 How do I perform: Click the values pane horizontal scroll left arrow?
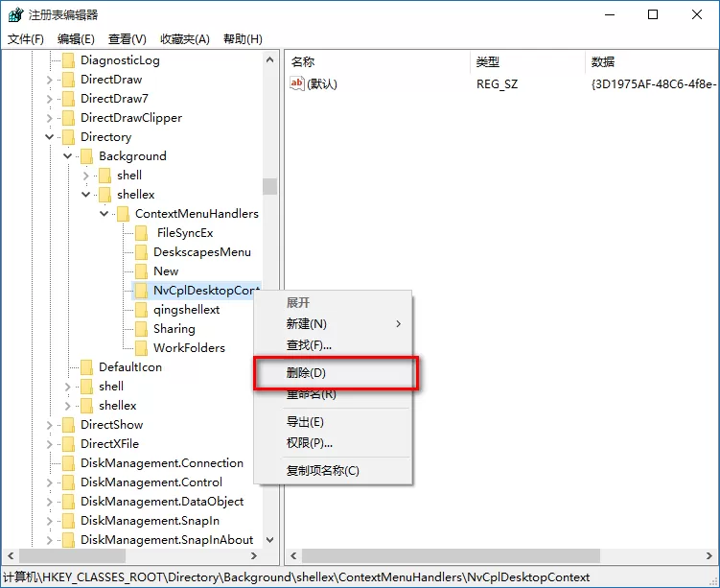(x=293, y=555)
